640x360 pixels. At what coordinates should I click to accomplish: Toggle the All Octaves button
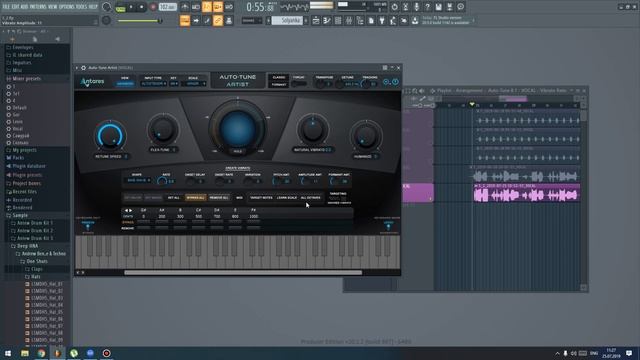point(311,198)
